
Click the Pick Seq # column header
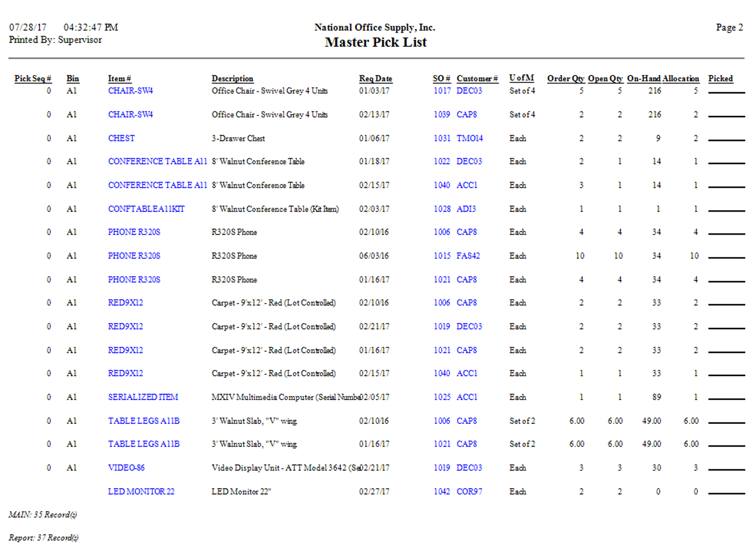tap(33, 79)
